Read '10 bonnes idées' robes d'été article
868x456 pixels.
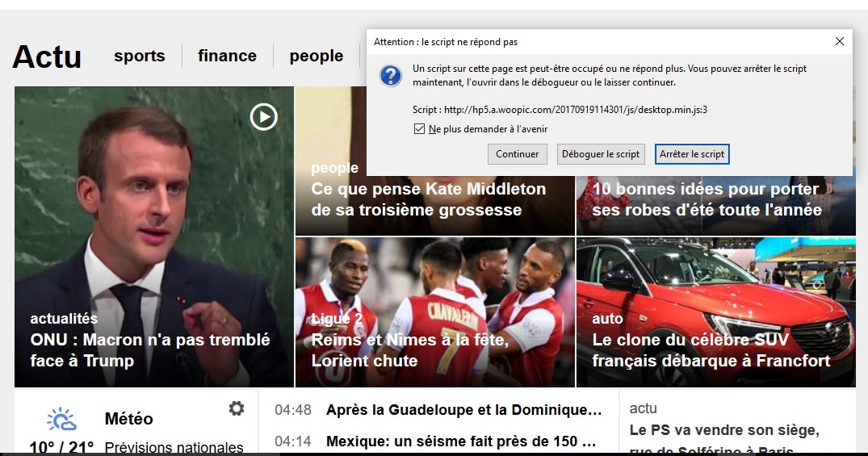click(x=707, y=199)
